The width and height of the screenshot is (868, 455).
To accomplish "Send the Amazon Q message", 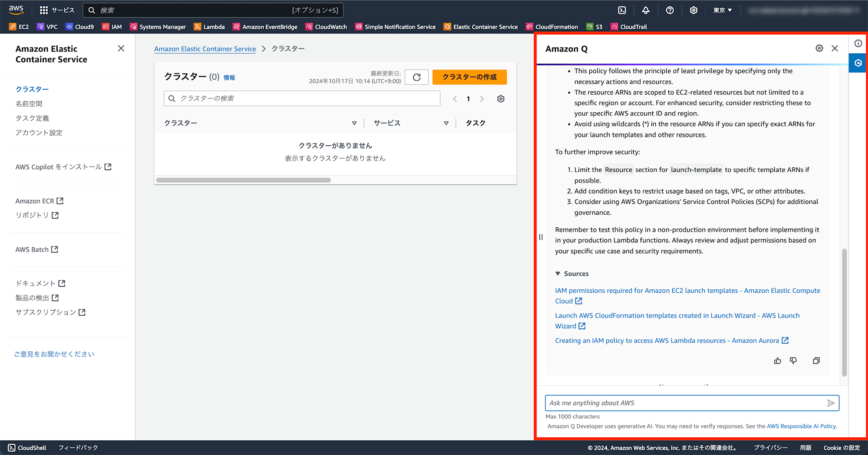I will click(831, 403).
